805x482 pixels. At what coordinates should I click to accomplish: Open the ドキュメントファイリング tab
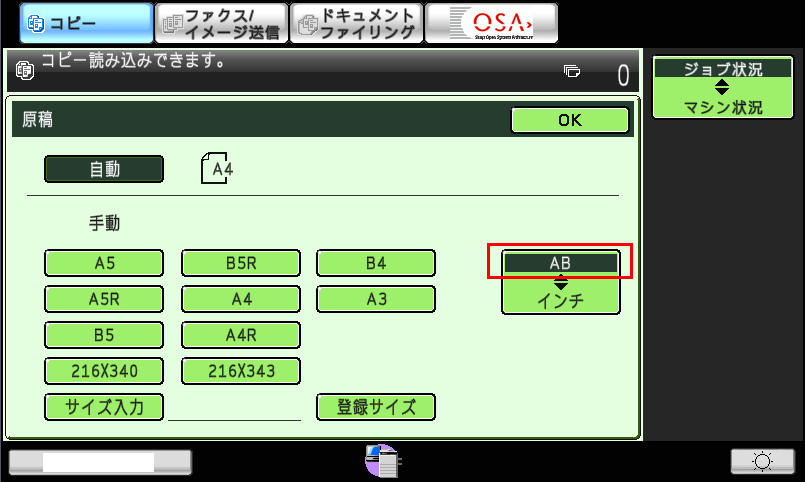[354, 22]
